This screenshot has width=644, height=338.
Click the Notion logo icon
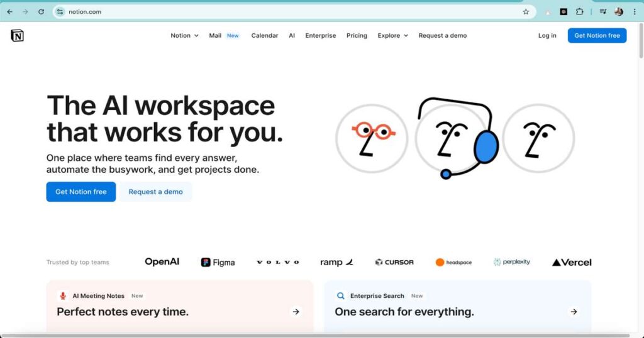coord(17,36)
